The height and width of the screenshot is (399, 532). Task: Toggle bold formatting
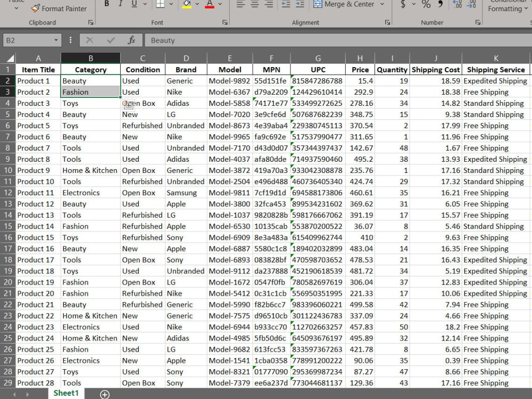(x=106, y=4)
